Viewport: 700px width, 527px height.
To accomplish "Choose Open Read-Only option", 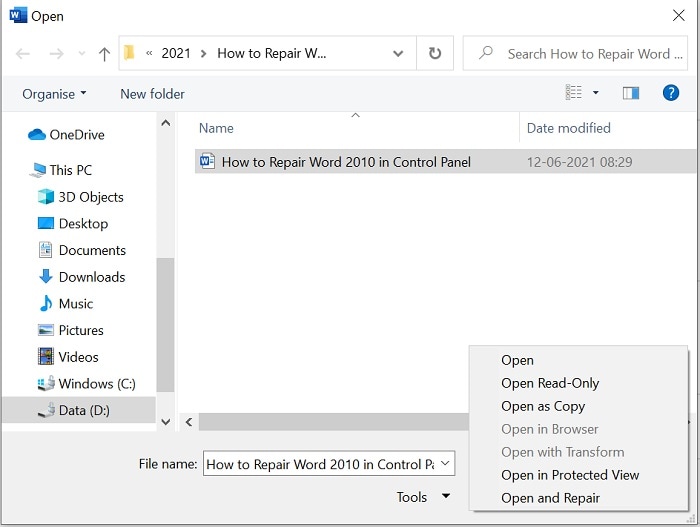I will 550,383.
